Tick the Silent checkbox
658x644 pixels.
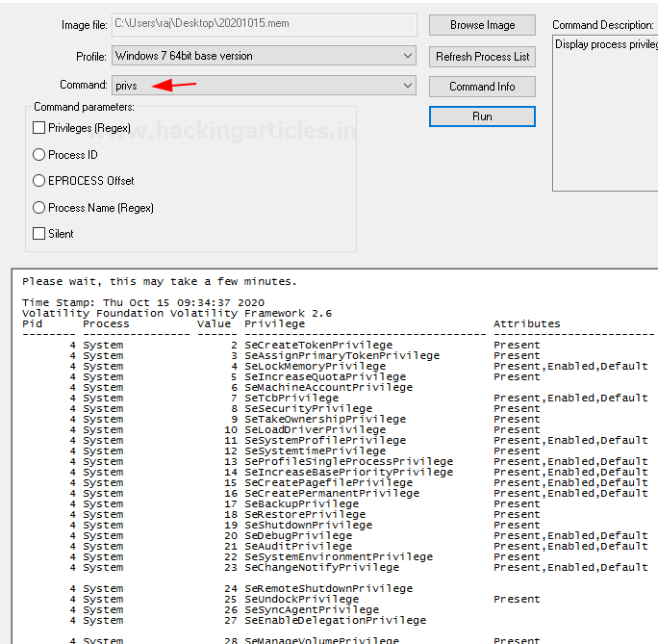pyautogui.click(x=39, y=233)
